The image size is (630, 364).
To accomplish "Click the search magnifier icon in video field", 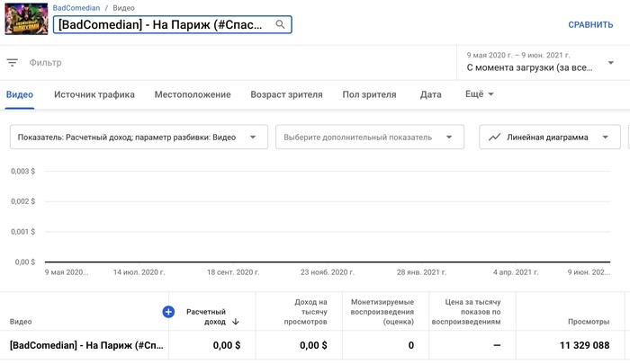I will tap(280, 25).
